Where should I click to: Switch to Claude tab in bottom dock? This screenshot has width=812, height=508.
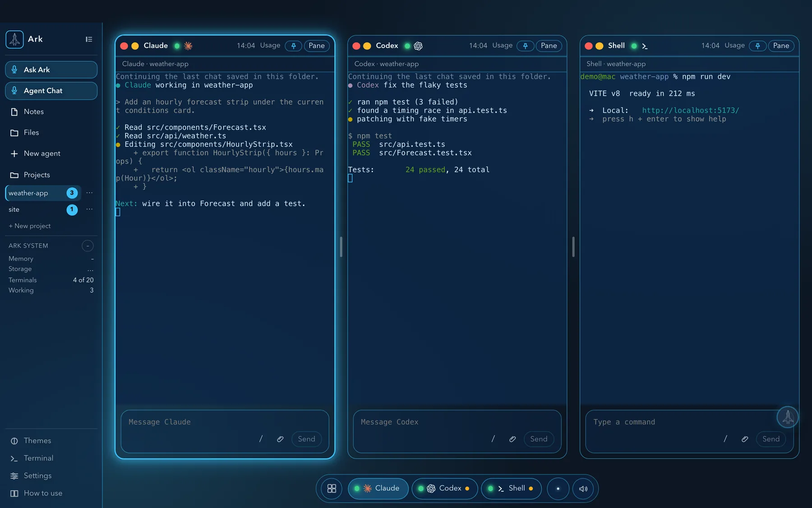point(378,489)
